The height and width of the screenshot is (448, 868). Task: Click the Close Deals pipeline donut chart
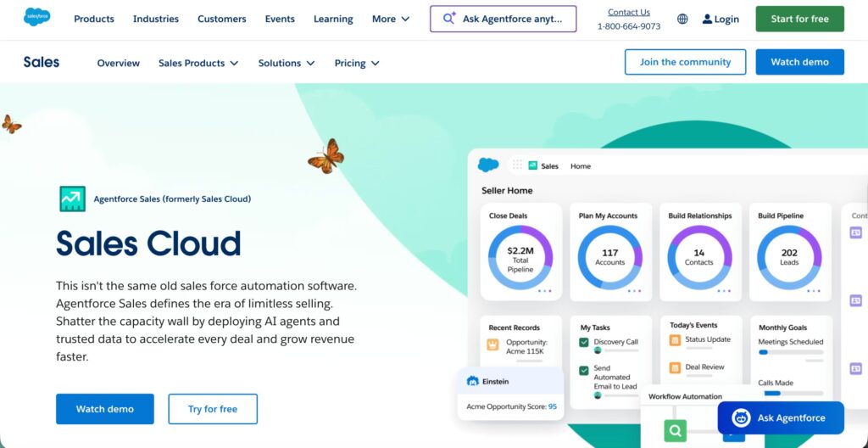(520, 257)
